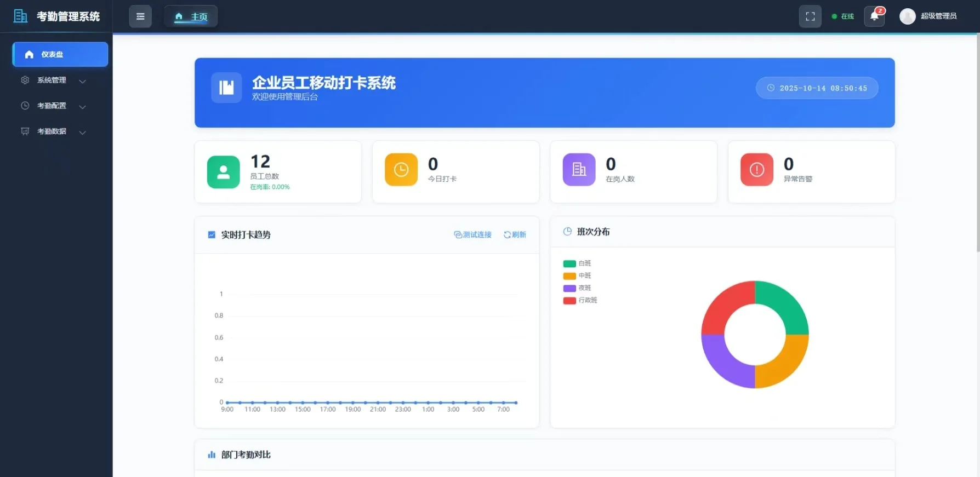Open 系统管理 sidebar menu
Screen dimensions: 980x477
56,80
